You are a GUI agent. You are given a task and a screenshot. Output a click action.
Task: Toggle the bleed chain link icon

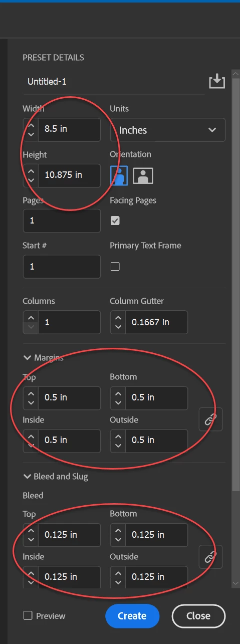(x=211, y=556)
